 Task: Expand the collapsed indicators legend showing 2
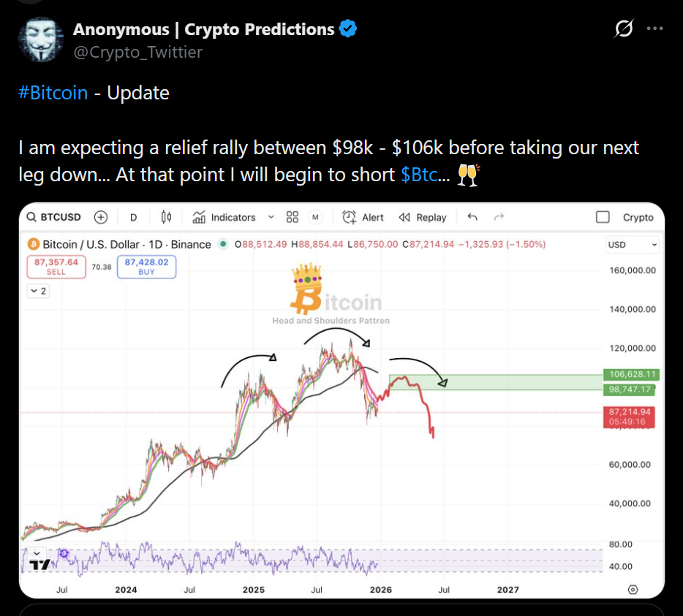pos(37,291)
